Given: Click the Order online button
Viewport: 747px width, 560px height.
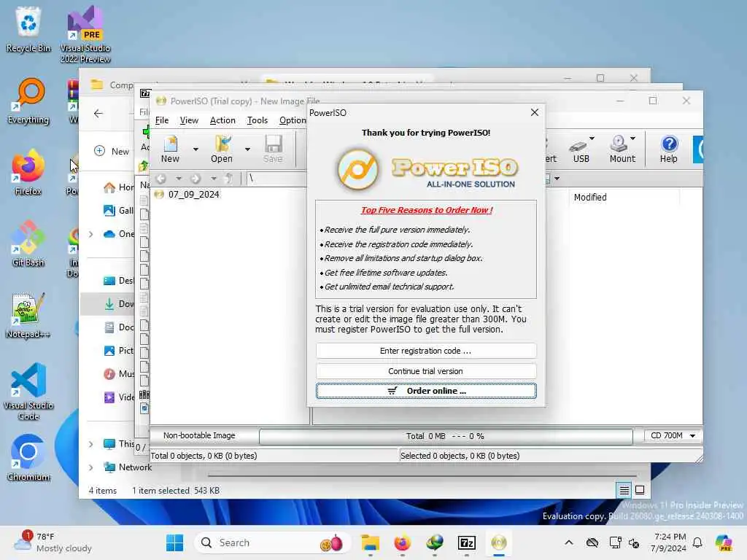Looking at the screenshot, I should pos(426,391).
